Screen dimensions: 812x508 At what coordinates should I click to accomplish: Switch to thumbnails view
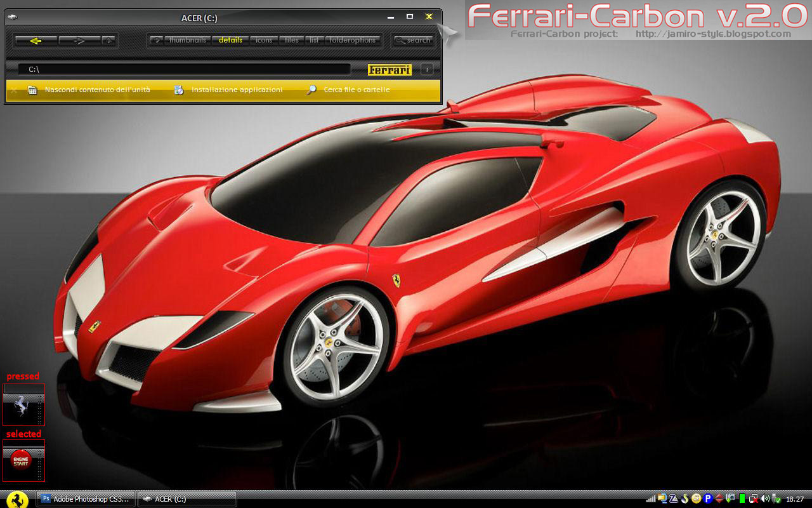pos(187,40)
